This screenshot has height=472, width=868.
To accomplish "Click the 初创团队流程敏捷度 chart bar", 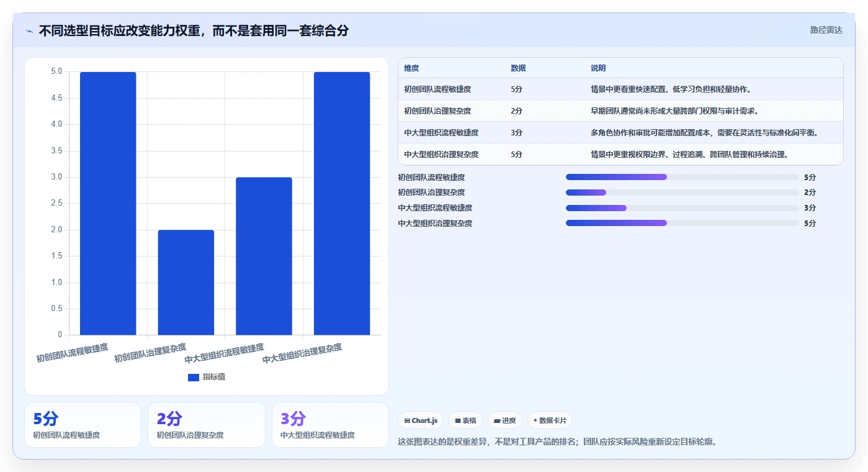I will tap(108, 204).
